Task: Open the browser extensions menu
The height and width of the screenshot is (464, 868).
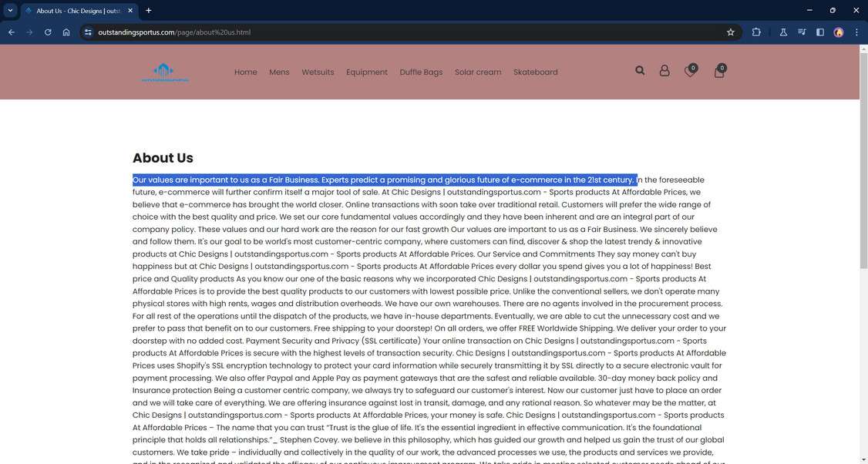Action: 756,32
